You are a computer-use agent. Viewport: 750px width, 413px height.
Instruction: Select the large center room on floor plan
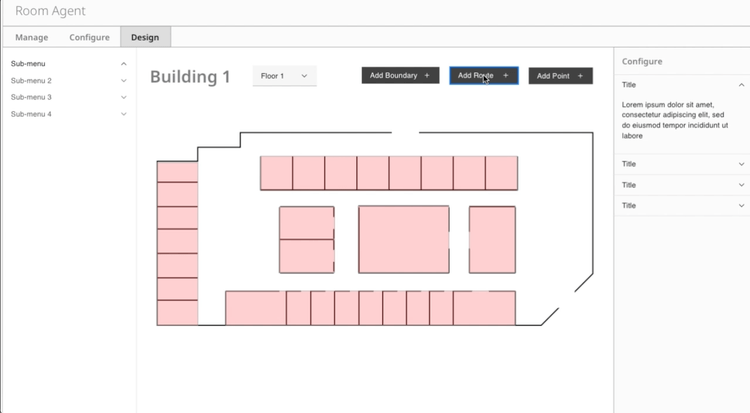[403, 240]
